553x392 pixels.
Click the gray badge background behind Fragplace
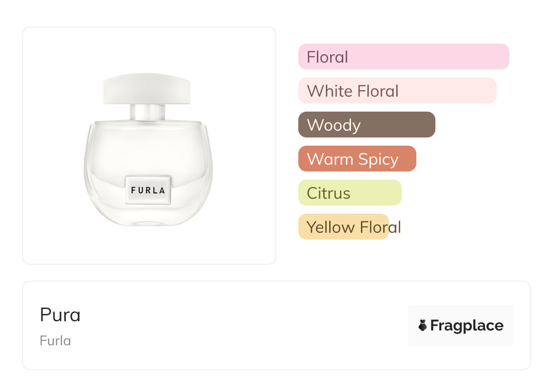(x=460, y=312)
